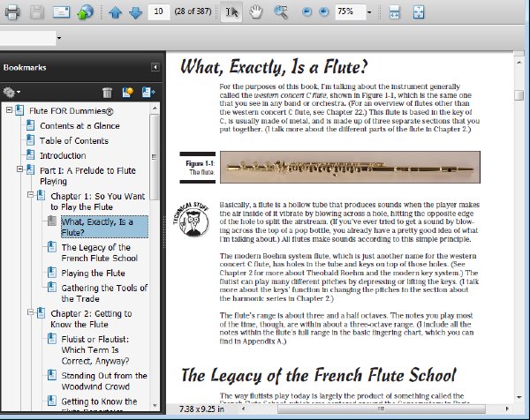Viewport: 530px width, 420px height.
Task: Select Chapter 2: Getting to Know the Flute
Action: pos(91,319)
